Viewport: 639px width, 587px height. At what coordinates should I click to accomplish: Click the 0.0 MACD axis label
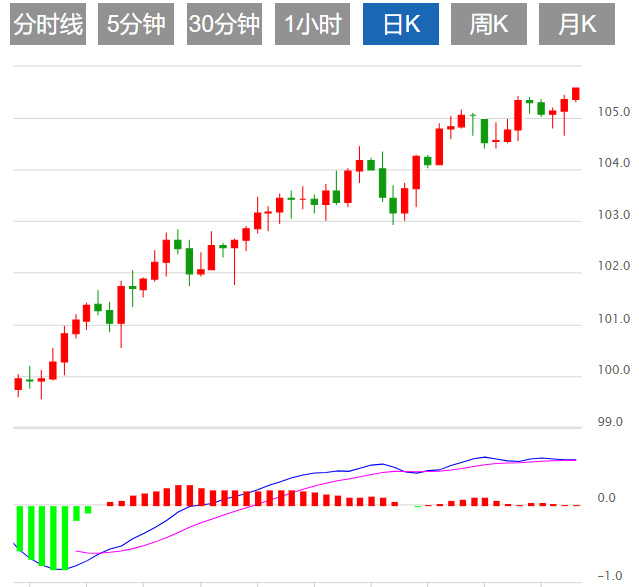click(x=606, y=497)
